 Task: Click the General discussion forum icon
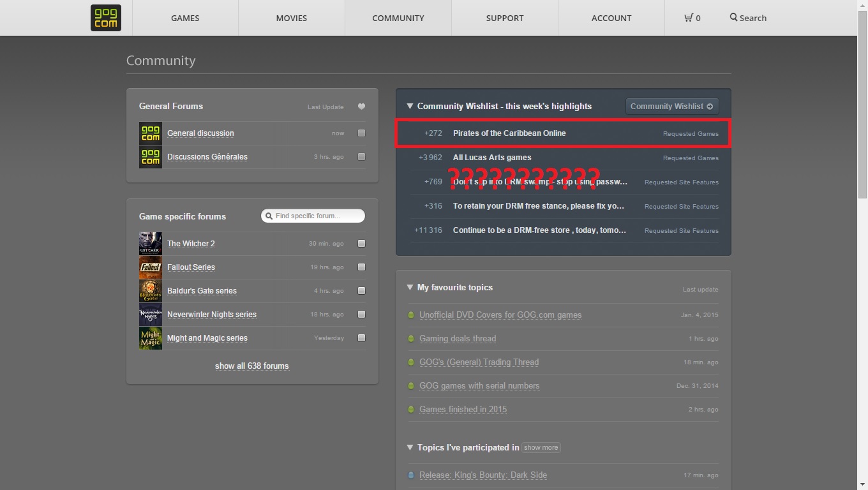pos(151,133)
